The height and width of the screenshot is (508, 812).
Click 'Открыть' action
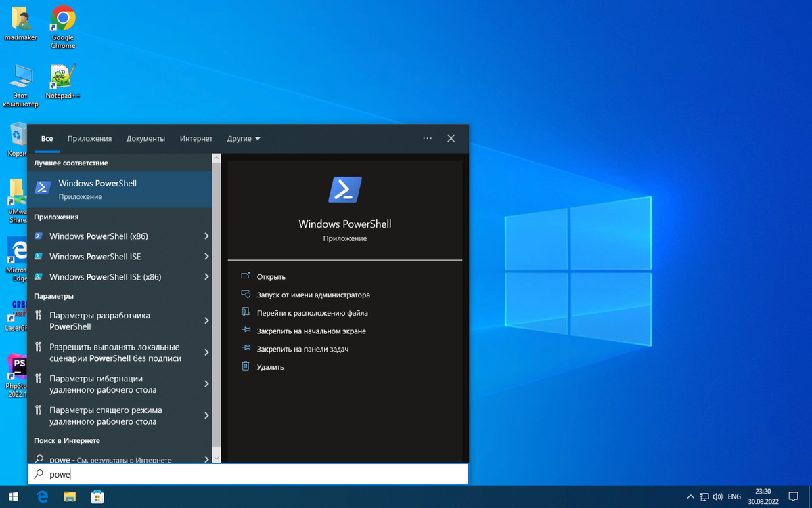coord(271,276)
